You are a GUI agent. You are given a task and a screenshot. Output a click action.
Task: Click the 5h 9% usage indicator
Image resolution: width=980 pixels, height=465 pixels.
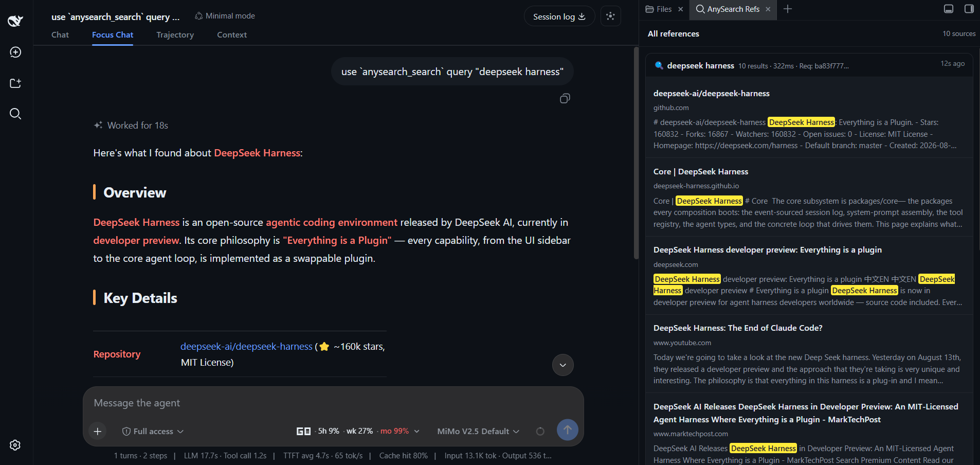329,431
